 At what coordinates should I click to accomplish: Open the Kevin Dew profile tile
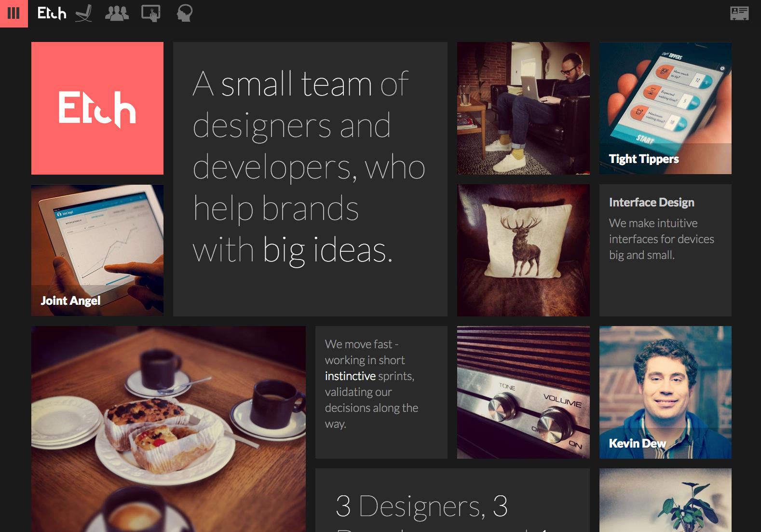pos(666,392)
